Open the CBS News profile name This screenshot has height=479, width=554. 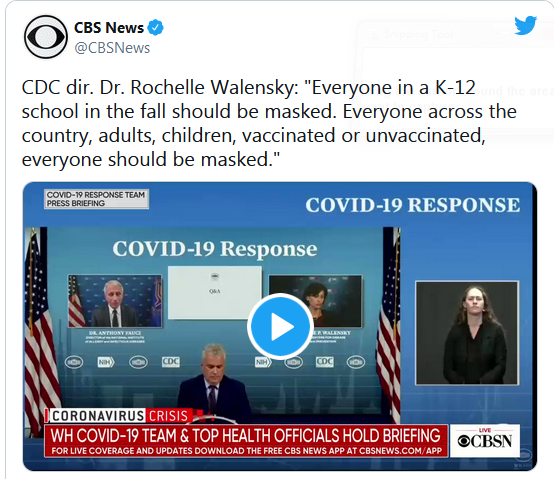[109, 28]
